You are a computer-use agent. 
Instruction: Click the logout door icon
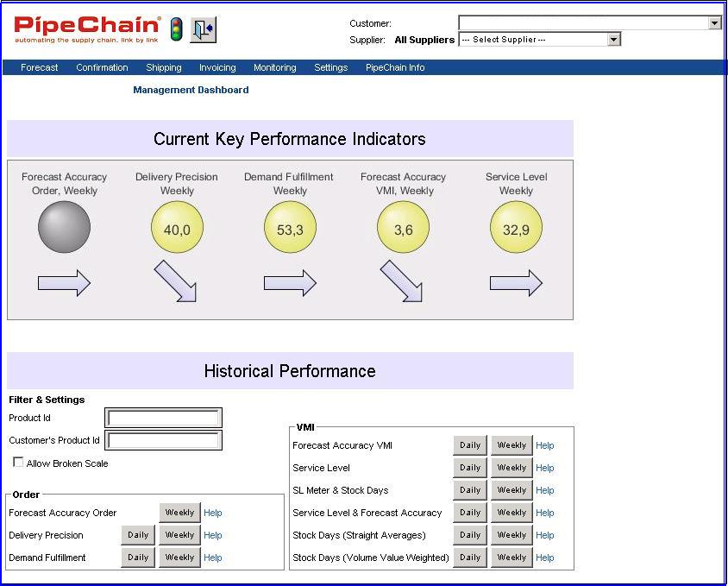point(204,29)
